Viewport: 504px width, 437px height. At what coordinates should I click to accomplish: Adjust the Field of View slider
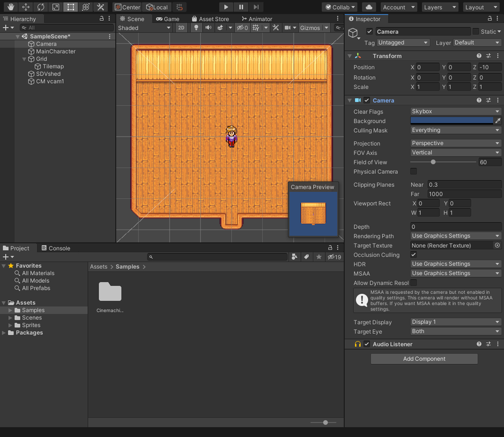pos(433,162)
